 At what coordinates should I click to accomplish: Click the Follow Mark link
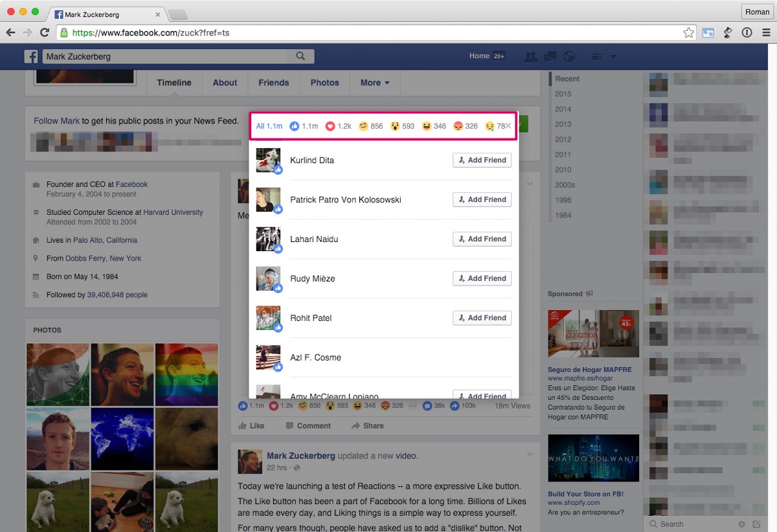pyautogui.click(x=56, y=121)
